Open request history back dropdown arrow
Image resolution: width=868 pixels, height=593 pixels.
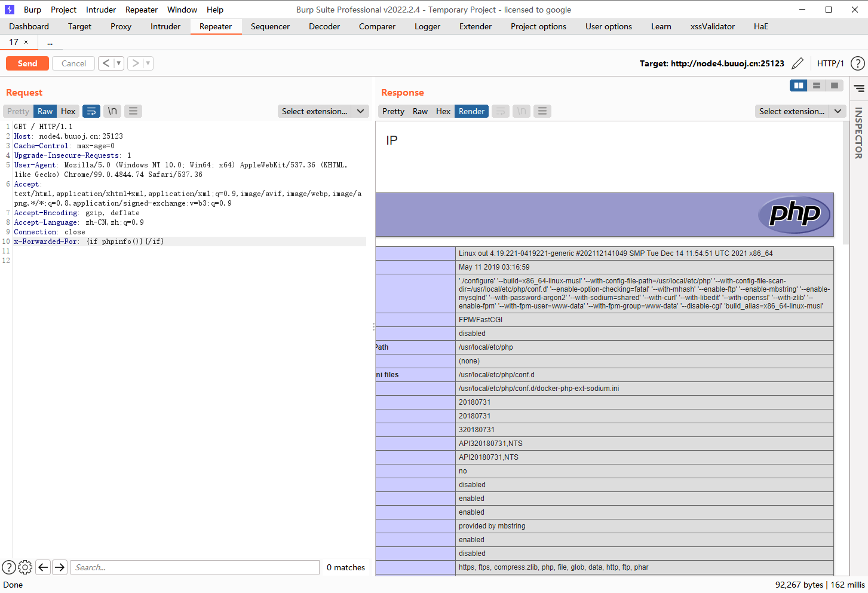118,63
